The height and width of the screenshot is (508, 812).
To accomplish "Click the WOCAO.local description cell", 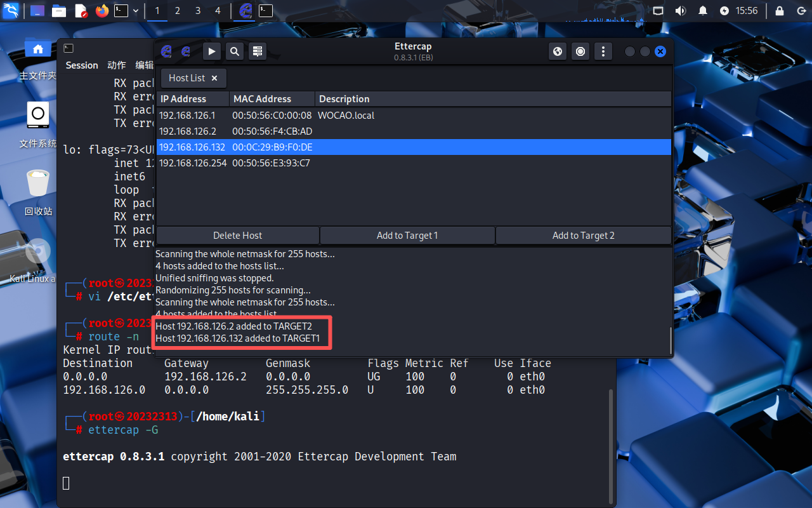I will click(346, 116).
